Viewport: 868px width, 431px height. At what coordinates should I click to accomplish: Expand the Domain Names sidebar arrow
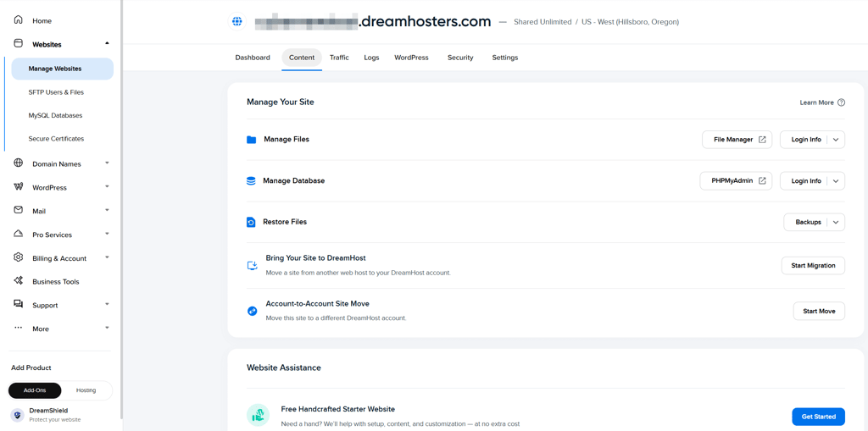click(x=107, y=163)
